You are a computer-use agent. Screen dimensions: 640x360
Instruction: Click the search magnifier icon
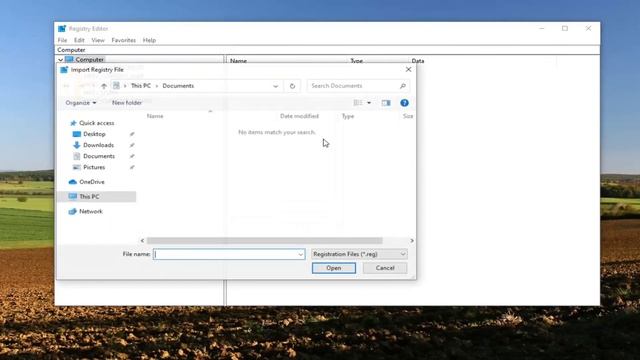pyautogui.click(x=402, y=86)
